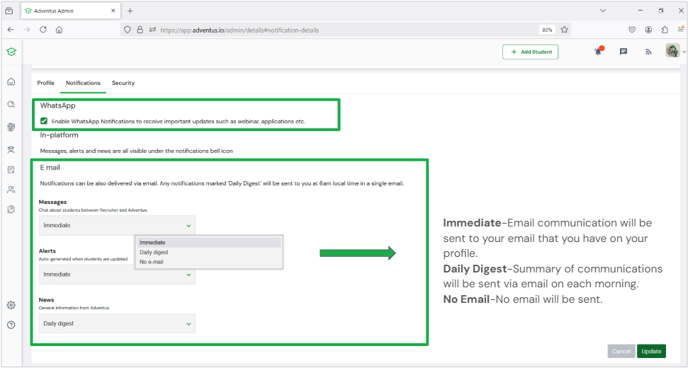Open the Home icon in the left sidebar
The width and height of the screenshot is (688, 368).
[x=11, y=82]
